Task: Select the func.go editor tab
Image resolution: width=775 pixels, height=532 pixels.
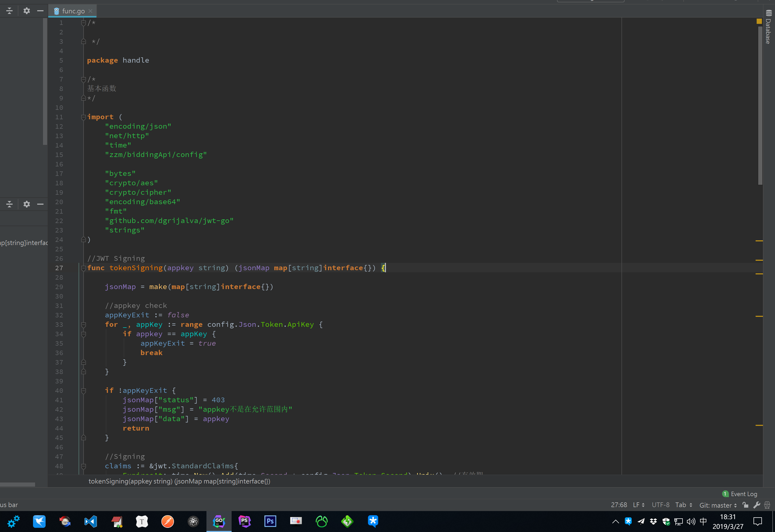Action: coord(73,11)
